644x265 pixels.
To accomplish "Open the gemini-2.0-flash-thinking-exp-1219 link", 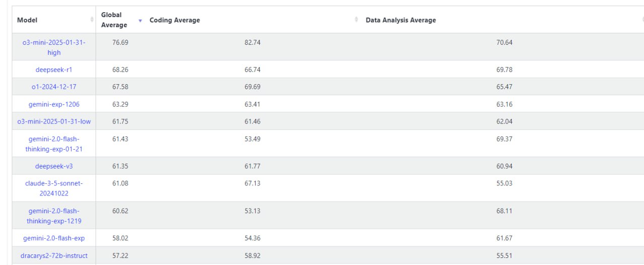I will pos(54,216).
